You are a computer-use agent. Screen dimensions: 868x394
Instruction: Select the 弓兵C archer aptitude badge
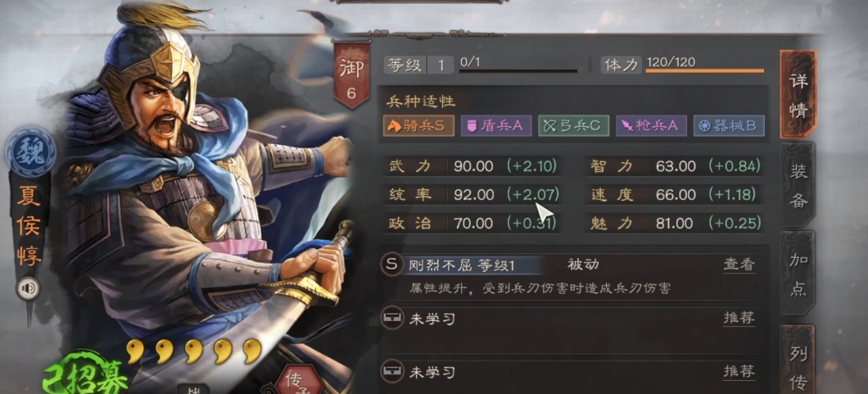click(573, 125)
